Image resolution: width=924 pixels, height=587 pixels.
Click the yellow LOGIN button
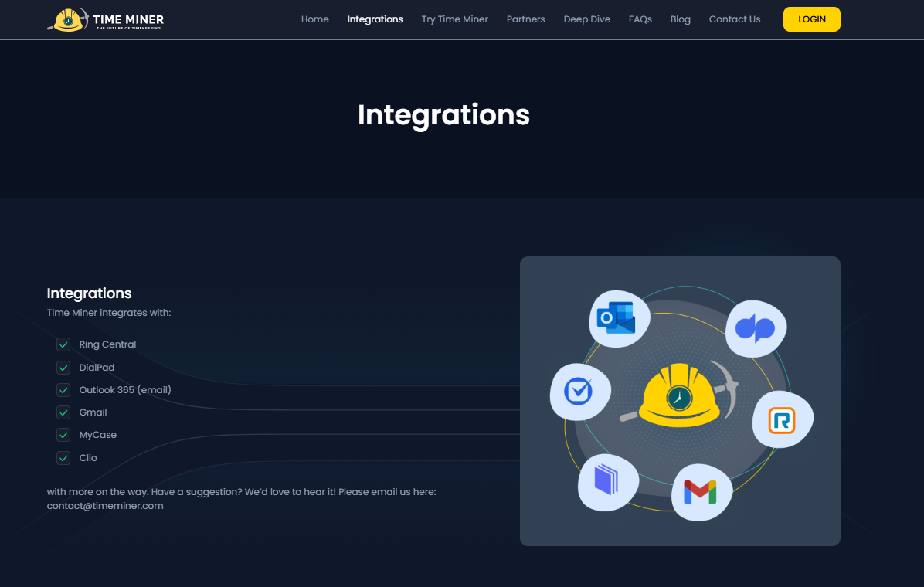point(811,19)
